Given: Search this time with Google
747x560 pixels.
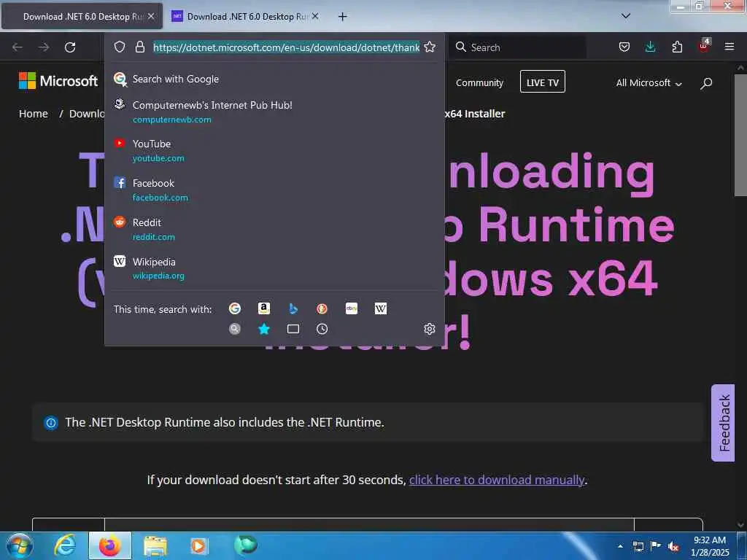Looking at the screenshot, I should point(235,308).
